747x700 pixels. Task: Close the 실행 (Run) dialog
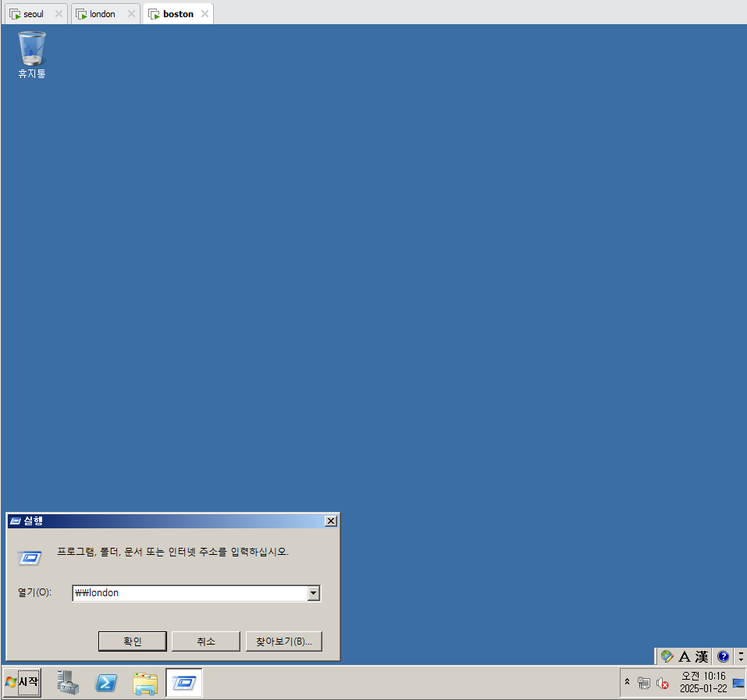331,521
